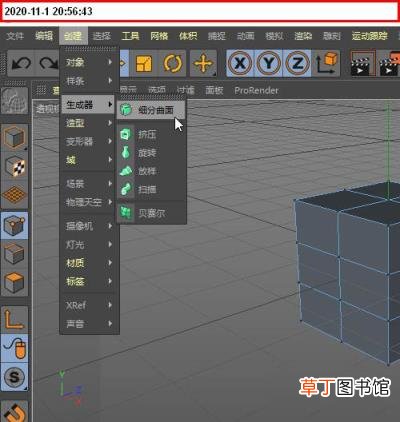
Task: Toggle the Enable Axis L-shaped icon
Action: [14, 319]
